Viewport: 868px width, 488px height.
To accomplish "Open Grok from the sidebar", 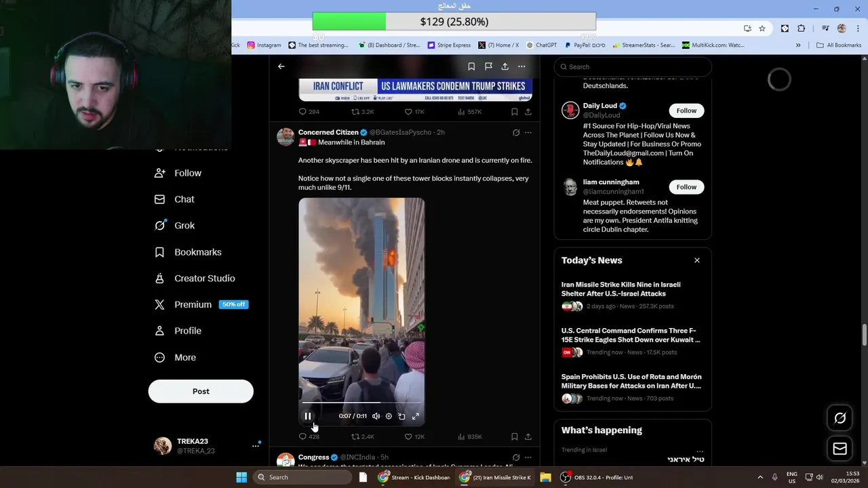I will click(174, 226).
